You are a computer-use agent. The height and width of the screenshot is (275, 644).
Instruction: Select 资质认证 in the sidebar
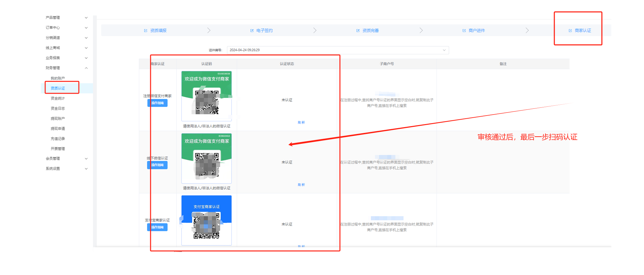point(58,88)
